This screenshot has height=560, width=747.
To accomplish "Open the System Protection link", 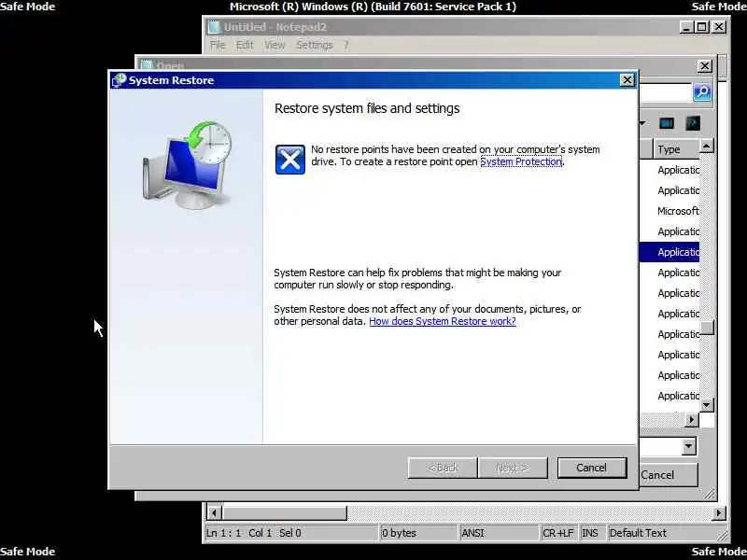I will tap(521, 161).
